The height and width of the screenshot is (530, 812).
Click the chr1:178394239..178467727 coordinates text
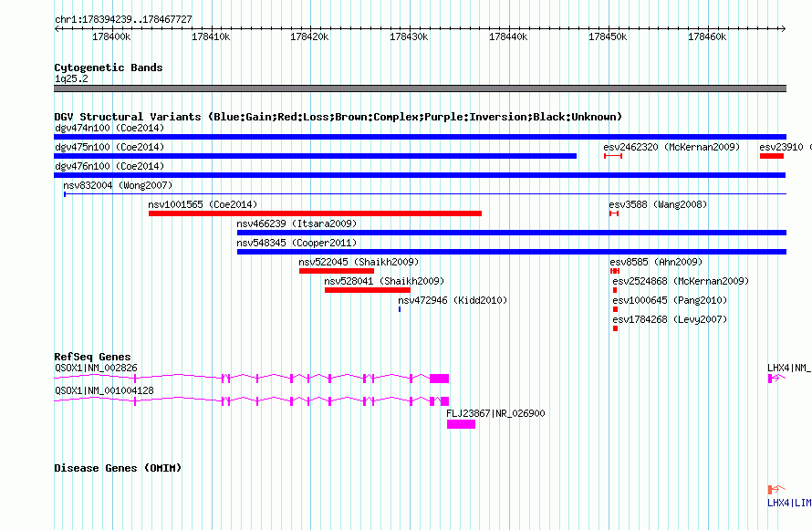[123, 19]
